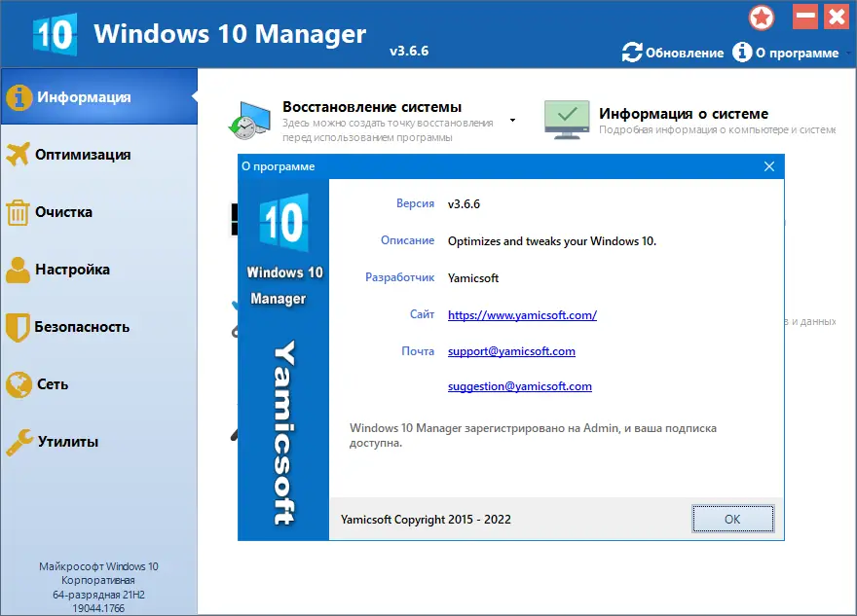Click the registration status message text
The height and width of the screenshot is (616, 857).
click(x=533, y=435)
